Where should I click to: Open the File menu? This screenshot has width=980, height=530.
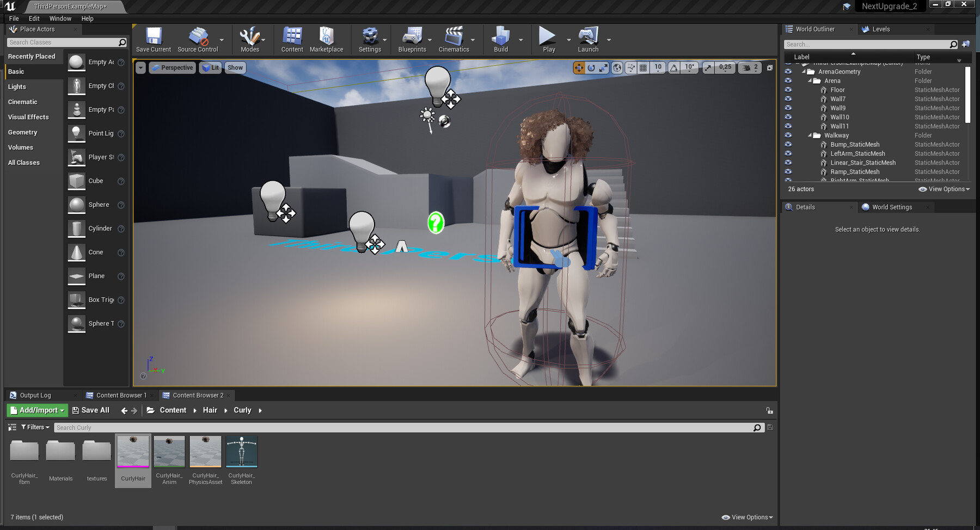click(14, 19)
